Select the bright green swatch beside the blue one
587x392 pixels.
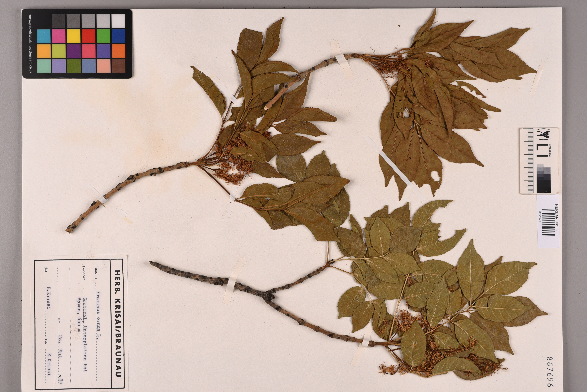coord(103,36)
